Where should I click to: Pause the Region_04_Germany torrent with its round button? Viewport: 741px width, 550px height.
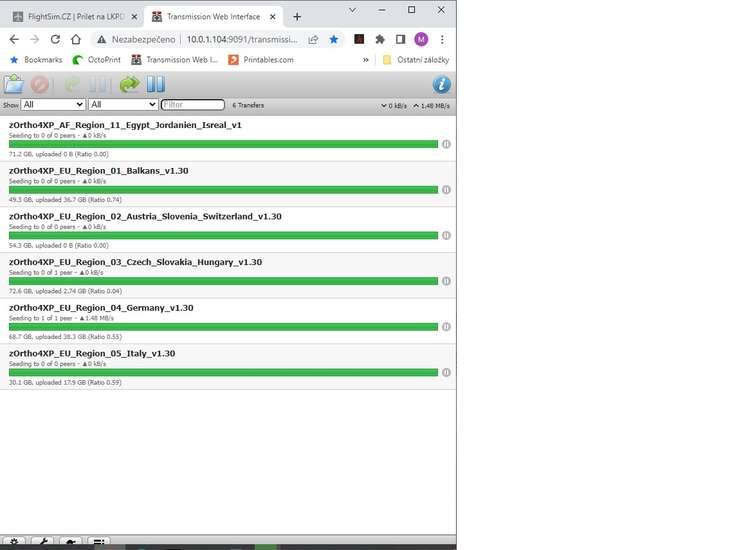pyautogui.click(x=446, y=327)
